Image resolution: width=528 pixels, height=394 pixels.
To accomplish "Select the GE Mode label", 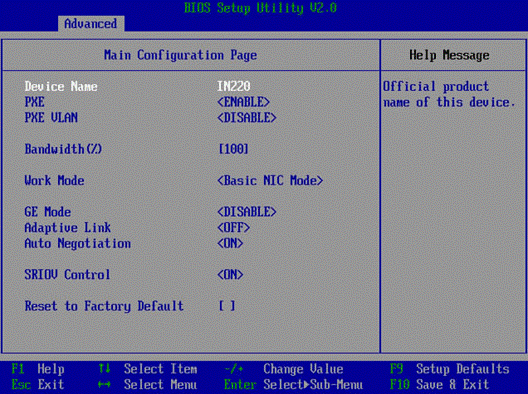I will click(x=48, y=212).
